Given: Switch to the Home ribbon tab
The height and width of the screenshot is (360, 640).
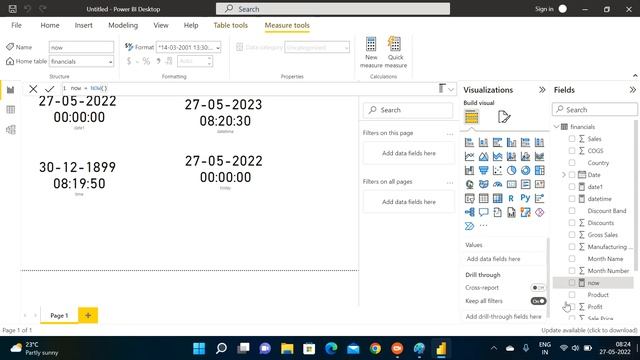Looking at the screenshot, I should (50, 25).
